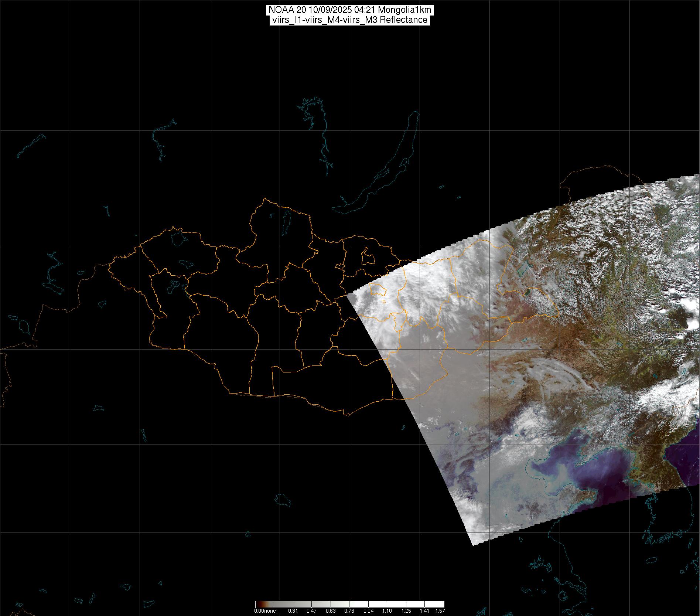The image size is (700, 616).
Task: Click the Uvs lake outline in northwest Mongolia
Action: (178, 238)
